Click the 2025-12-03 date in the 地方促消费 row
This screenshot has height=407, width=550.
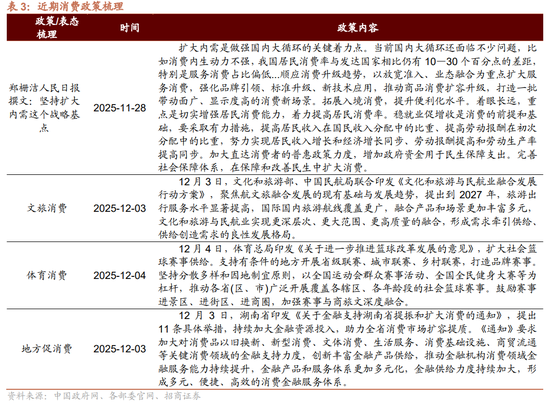[x=120, y=349]
